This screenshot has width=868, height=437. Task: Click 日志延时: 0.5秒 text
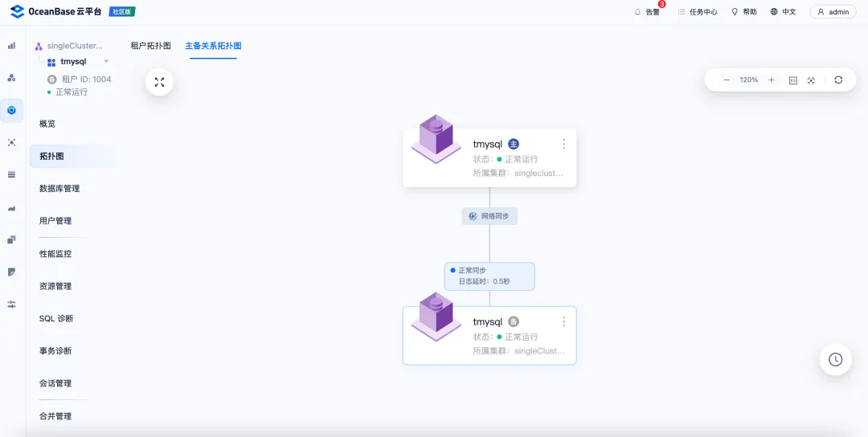(x=485, y=282)
